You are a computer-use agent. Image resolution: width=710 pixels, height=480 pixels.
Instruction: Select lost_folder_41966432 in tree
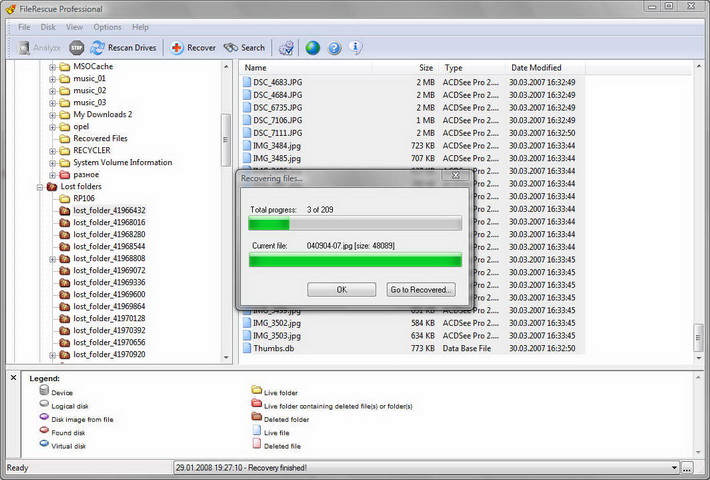pos(109,210)
